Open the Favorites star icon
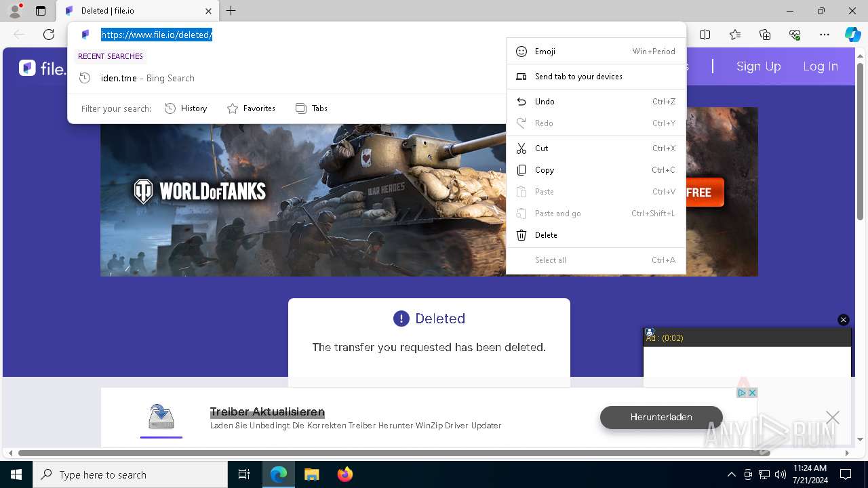Viewport: 868px width, 488px height. (x=735, y=35)
